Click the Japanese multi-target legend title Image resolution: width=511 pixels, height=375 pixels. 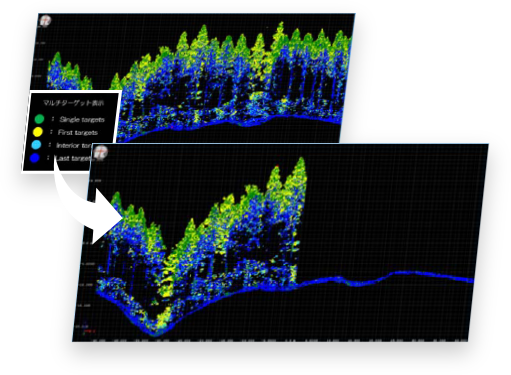73,103
